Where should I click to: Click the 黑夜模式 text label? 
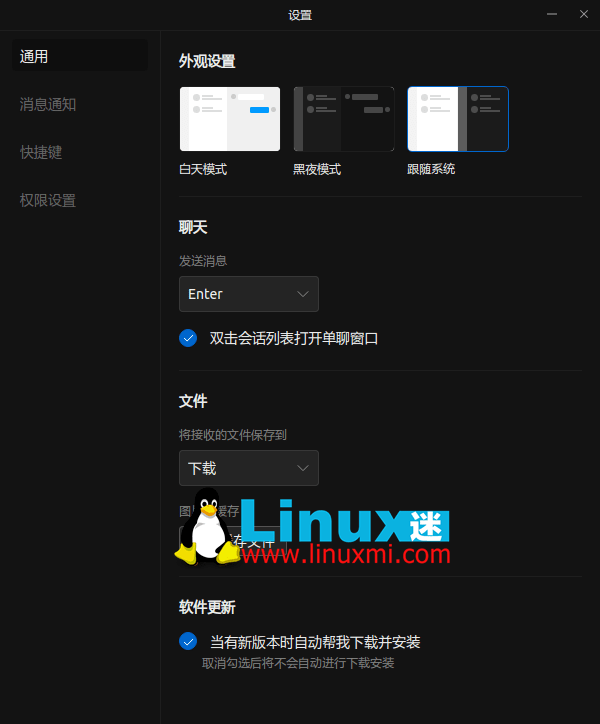coord(317,169)
